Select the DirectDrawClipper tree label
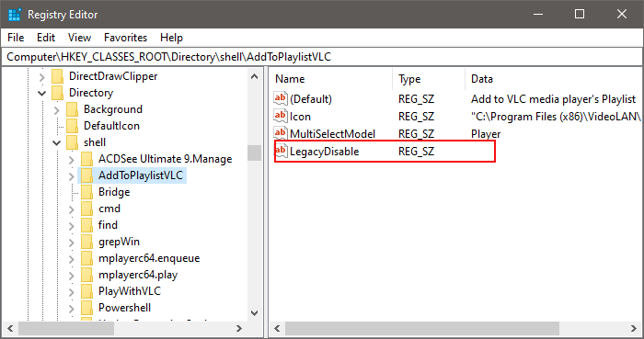644x339 pixels. [113, 76]
